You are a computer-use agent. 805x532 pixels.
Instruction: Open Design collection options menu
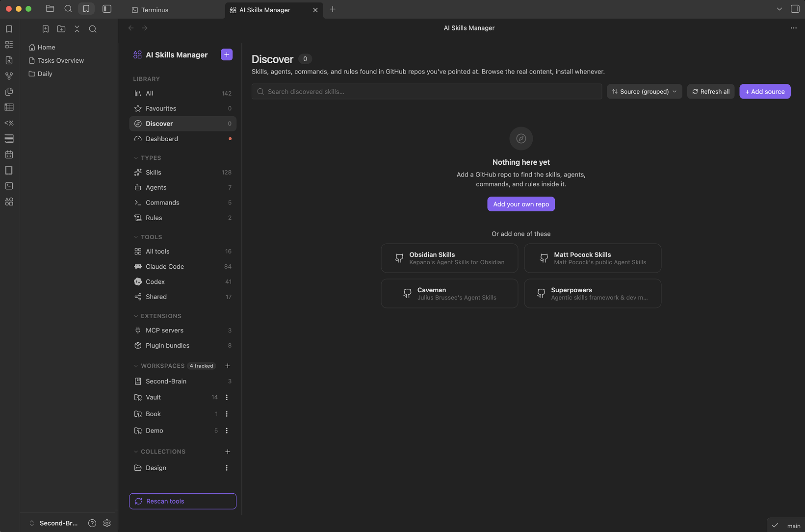[227, 468]
